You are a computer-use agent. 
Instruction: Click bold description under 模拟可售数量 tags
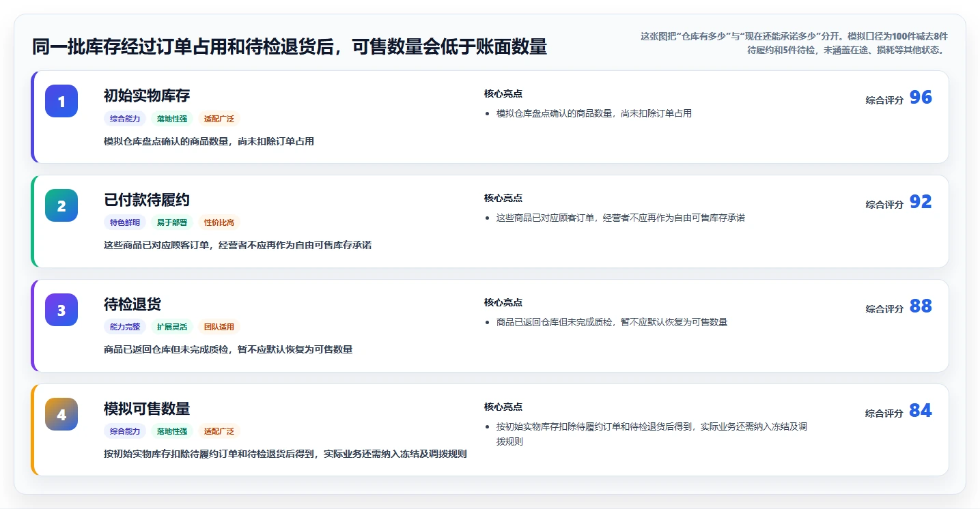pyautogui.click(x=285, y=454)
